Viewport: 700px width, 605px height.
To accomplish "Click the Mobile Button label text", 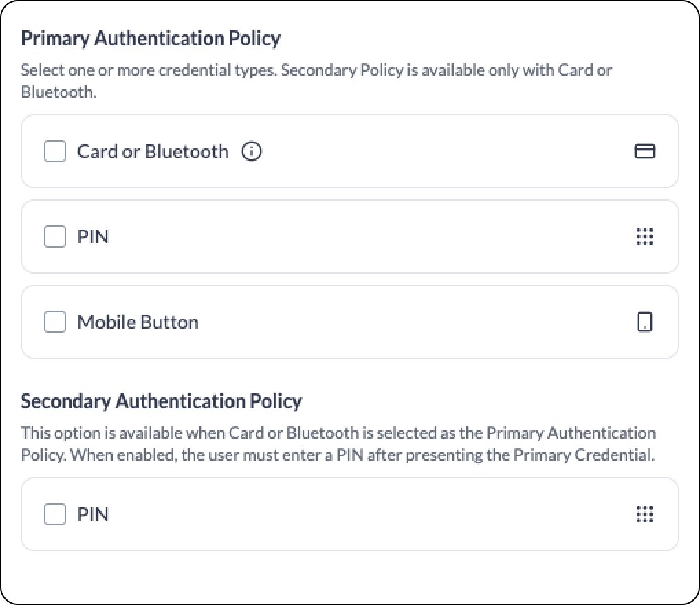I will [x=138, y=322].
